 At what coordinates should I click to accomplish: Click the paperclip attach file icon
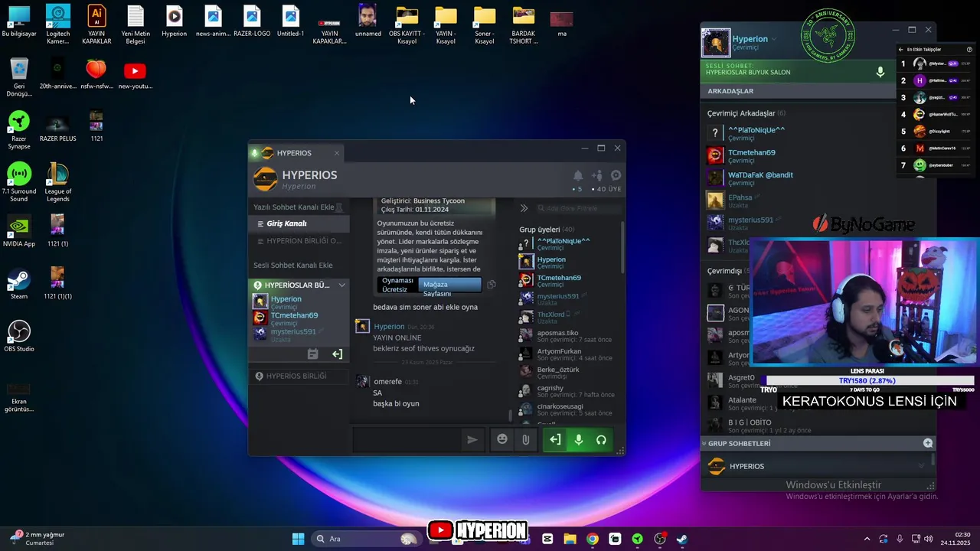[525, 439]
